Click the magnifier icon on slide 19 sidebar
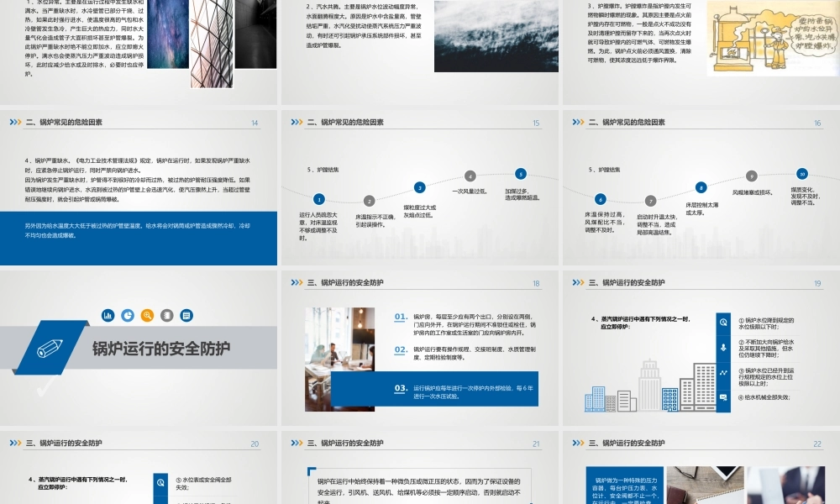 pyautogui.click(x=724, y=322)
